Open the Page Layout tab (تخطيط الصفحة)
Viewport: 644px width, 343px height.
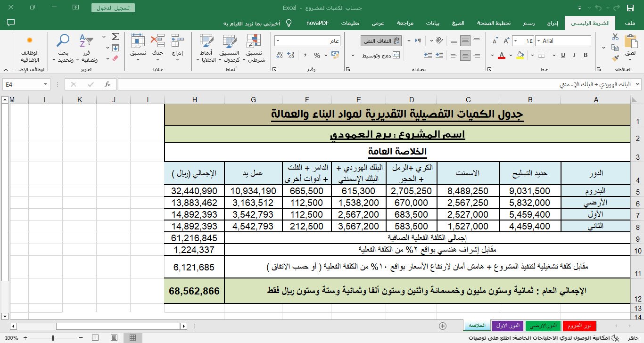point(493,23)
